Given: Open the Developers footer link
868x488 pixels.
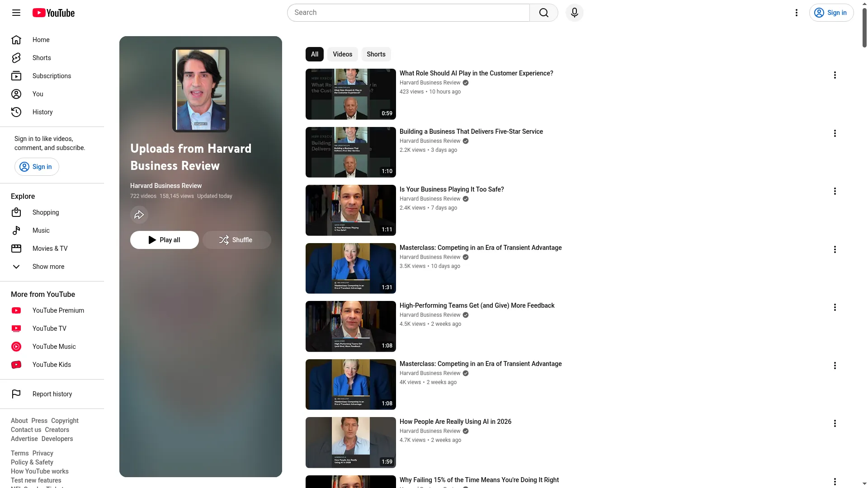Looking at the screenshot, I should tap(57, 439).
